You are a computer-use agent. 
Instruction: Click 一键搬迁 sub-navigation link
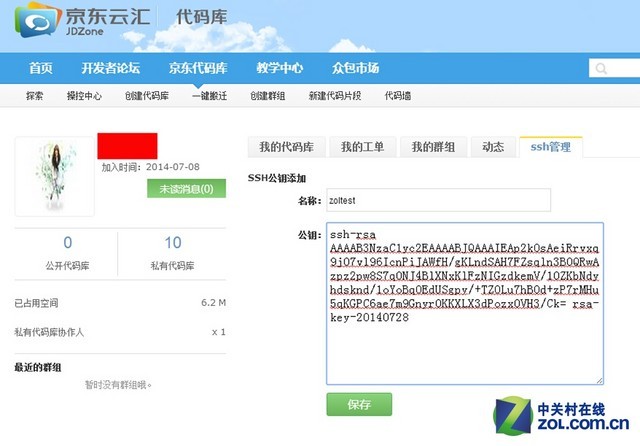pyautogui.click(x=209, y=96)
